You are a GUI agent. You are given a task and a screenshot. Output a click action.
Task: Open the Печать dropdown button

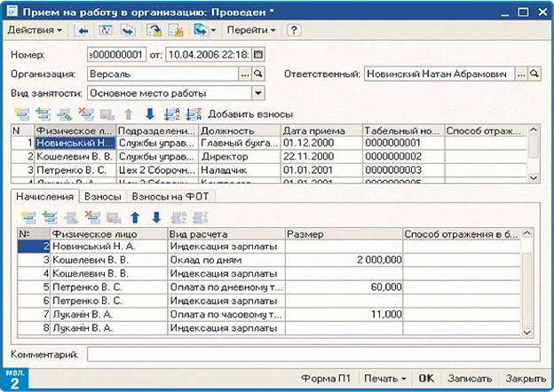[384, 379]
